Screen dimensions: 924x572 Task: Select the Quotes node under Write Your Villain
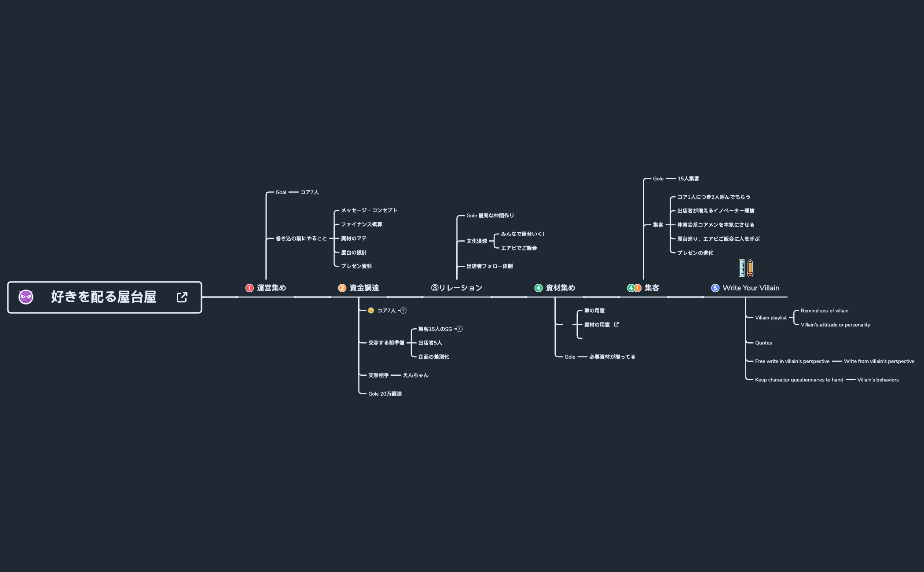pos(763,343)
